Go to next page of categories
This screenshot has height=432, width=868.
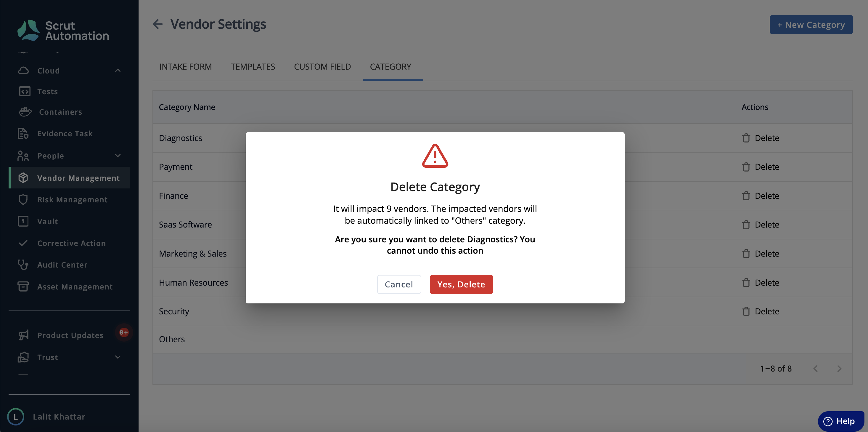tap(839, 369)
